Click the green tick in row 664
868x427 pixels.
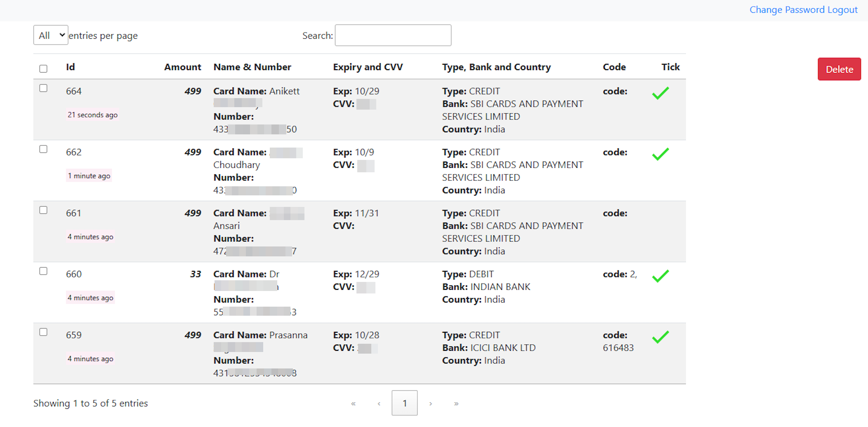pyautogui.click(x=660, y=93)
